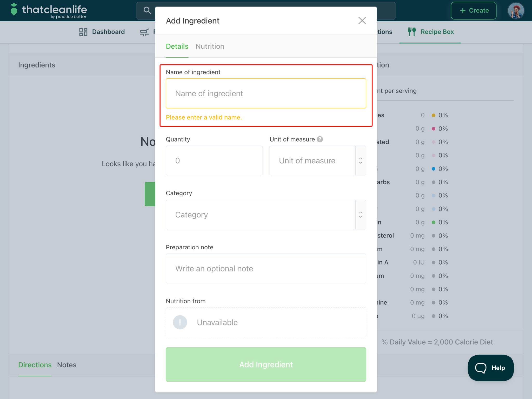Click the Unit of measure help icon

[320, 139]
